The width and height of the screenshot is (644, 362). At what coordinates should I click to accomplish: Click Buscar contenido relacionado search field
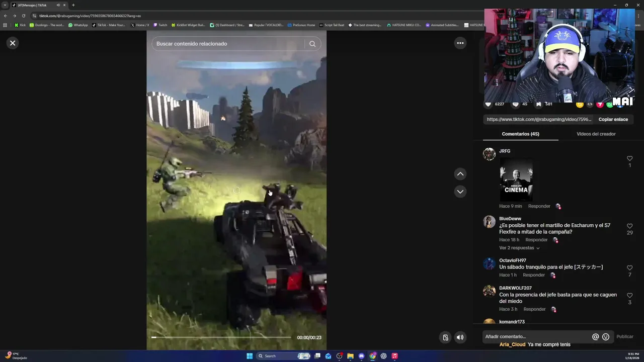click(x=228, y=44)
